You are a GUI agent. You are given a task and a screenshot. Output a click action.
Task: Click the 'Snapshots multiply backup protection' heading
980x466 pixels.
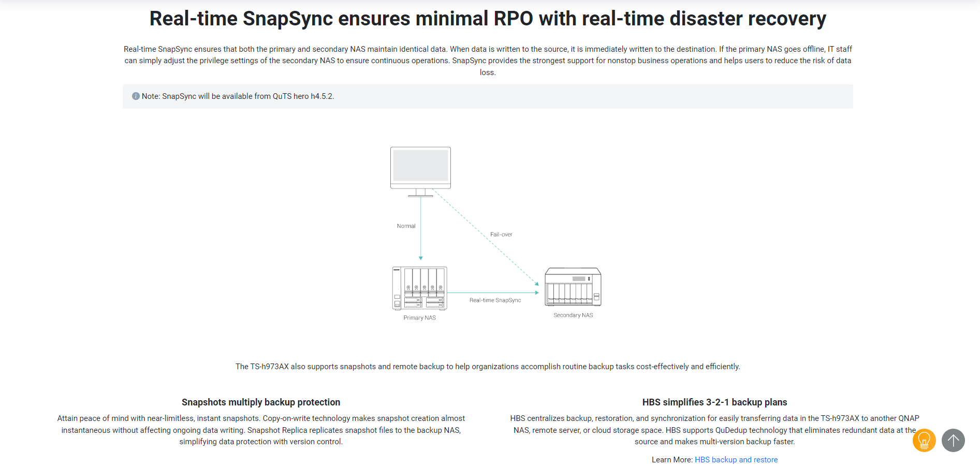coord(261,402)
